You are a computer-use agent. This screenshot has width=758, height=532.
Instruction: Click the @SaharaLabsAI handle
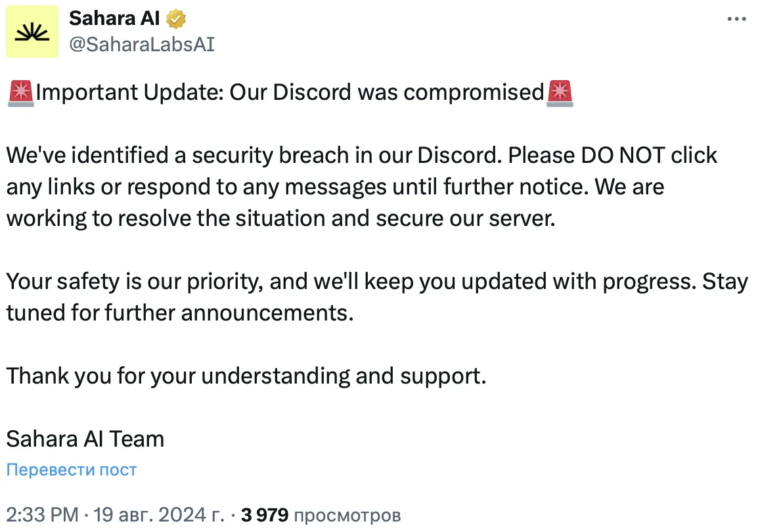pyautogui.click(x=141, y=44)
